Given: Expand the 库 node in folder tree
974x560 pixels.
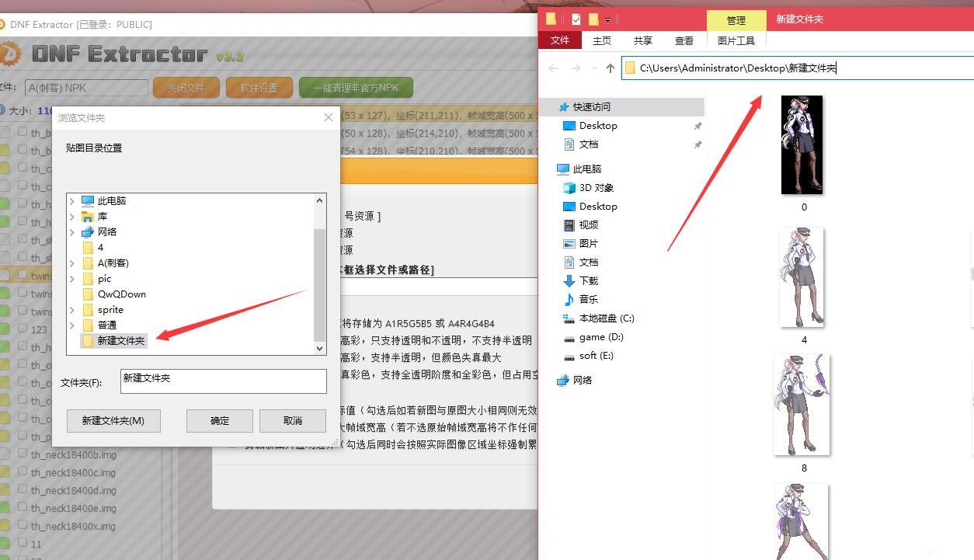Looking at the screenshot, I should coord(72,217).
